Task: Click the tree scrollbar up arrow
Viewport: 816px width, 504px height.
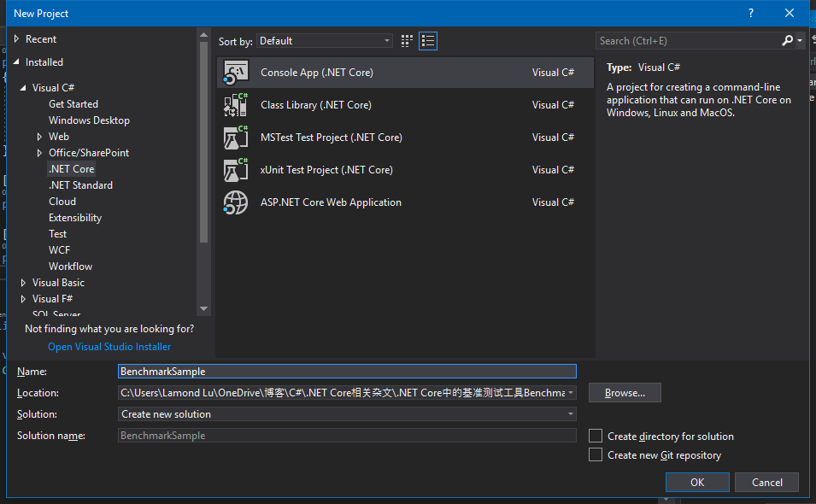Action: click(x=204, y=35)
